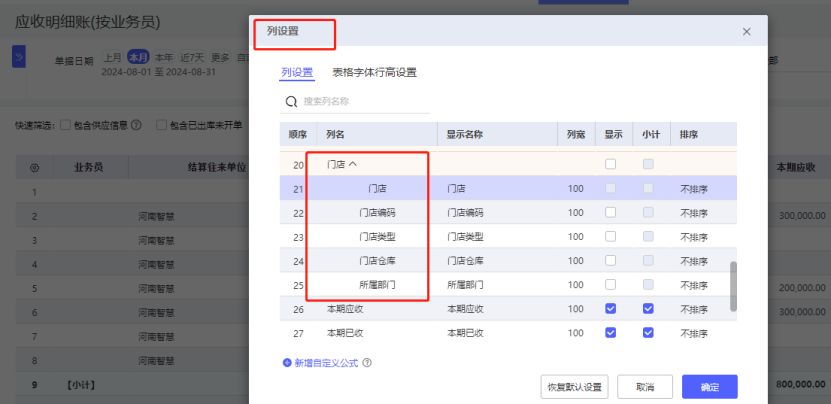Click the 取消 button
Viewport: 831px width, 404px height.
pos(644,387)
